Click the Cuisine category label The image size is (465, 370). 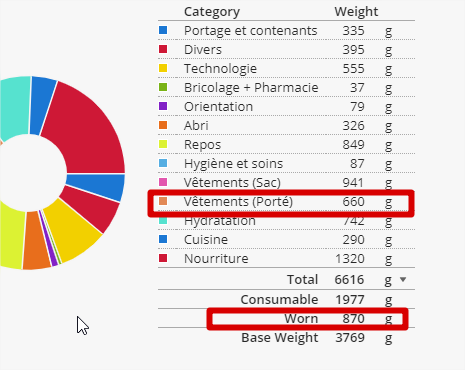tap(206, 240)
